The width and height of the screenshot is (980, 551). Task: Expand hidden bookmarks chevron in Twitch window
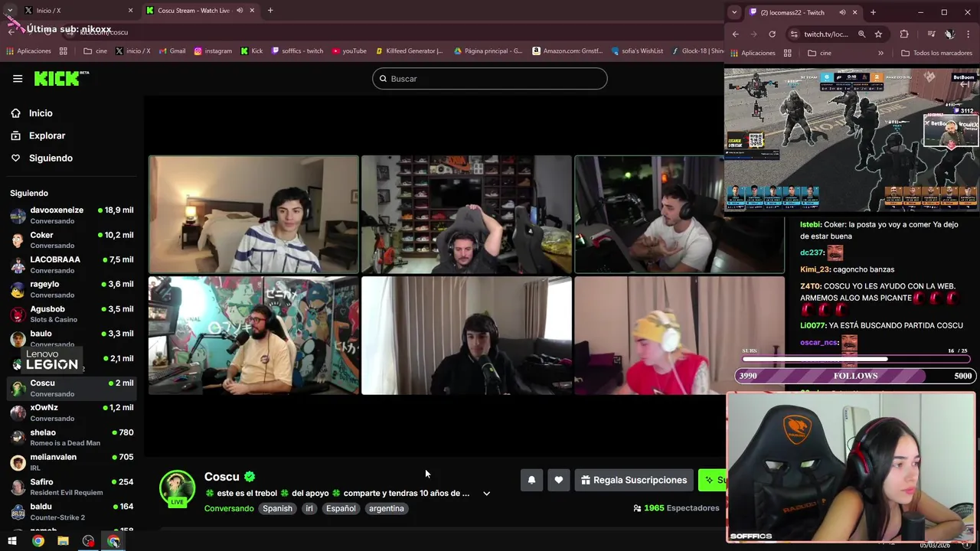(x=880, y=53)
